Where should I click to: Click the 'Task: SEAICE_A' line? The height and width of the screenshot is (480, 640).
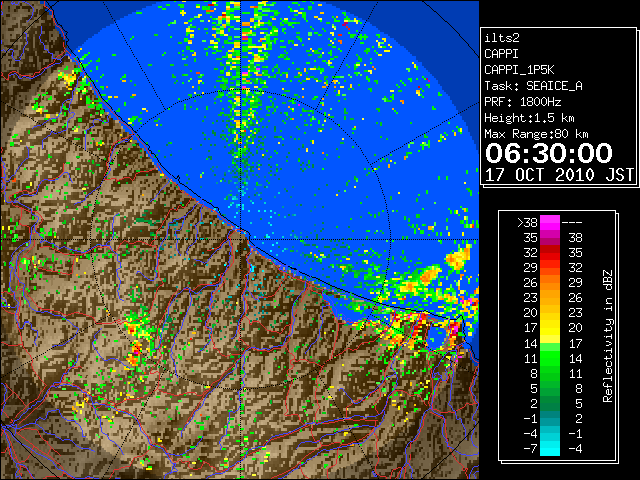coord(533,86)
